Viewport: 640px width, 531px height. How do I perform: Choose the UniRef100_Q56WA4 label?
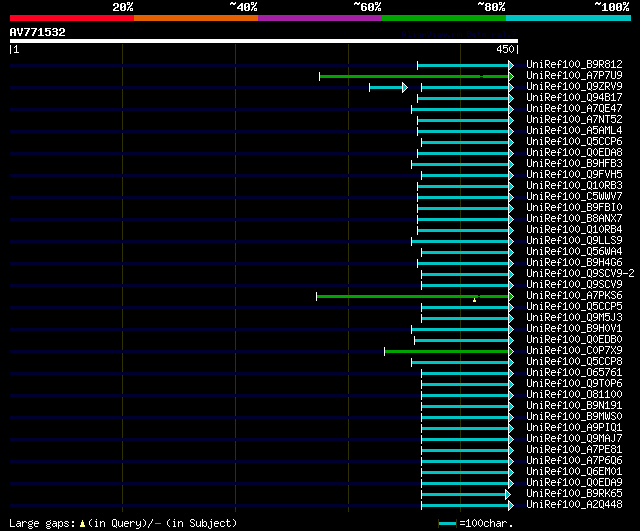(574, 251)
